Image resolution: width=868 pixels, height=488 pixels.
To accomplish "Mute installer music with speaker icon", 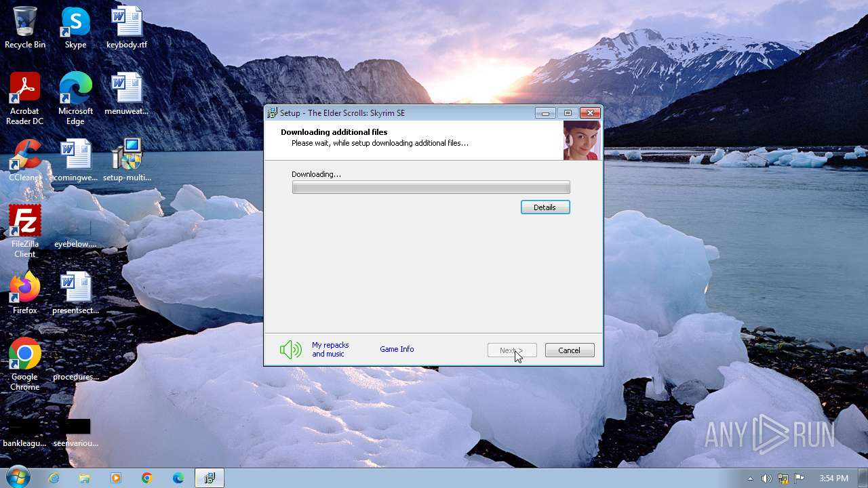I will pos(290,350).
